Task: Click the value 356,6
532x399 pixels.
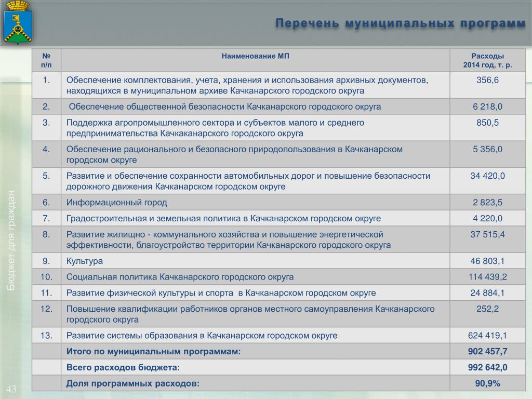Action: click(487, 80)
